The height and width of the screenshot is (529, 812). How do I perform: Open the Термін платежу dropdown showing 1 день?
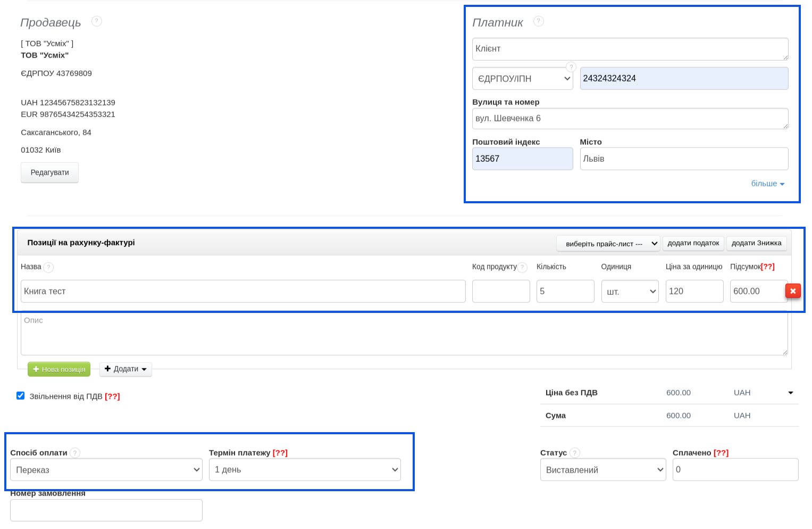(x=304, y=470)
